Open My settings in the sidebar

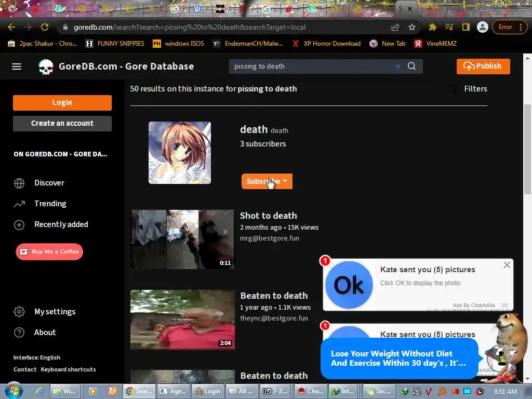(55, 312)
